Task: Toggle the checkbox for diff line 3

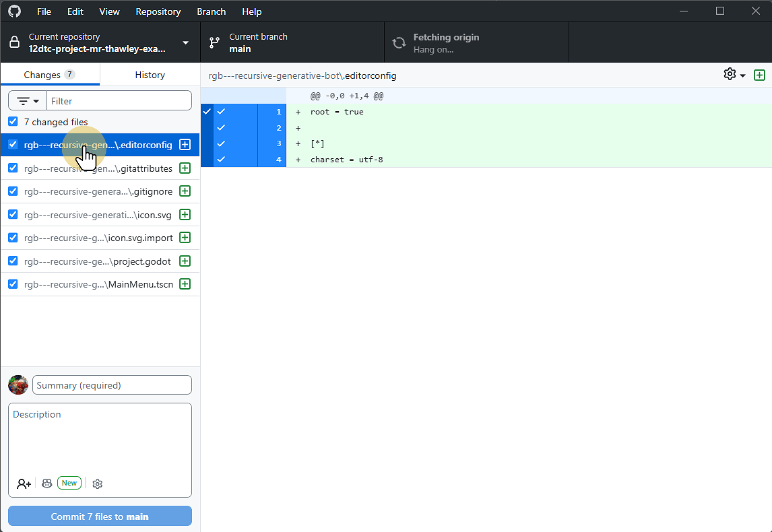Action: [222, 143]
